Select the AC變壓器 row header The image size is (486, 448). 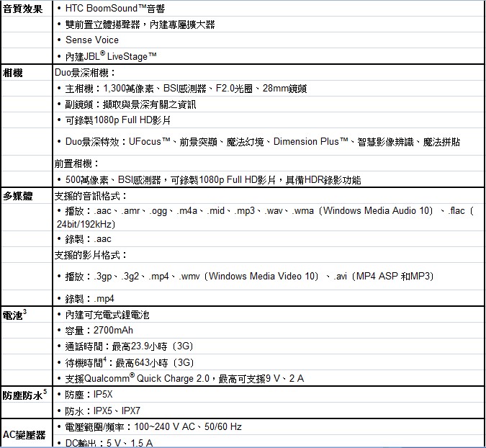tap(24, 435)
